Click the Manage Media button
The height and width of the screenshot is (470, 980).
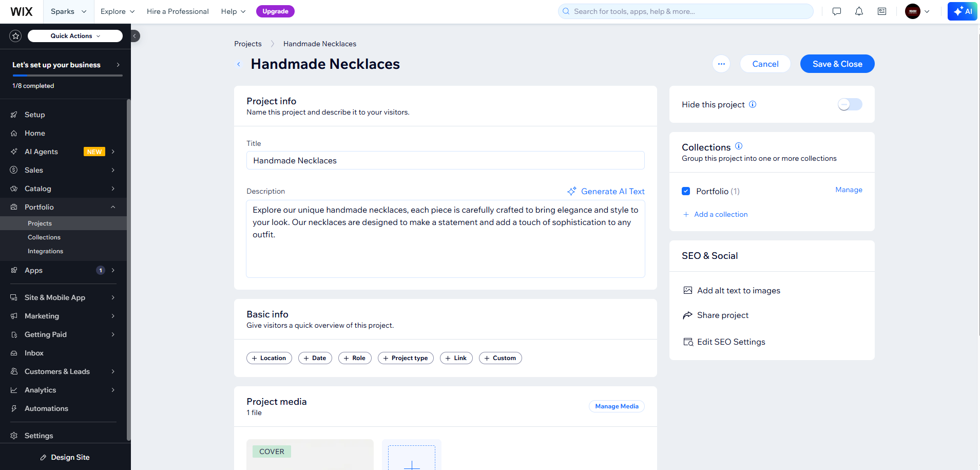click(617, 406)
